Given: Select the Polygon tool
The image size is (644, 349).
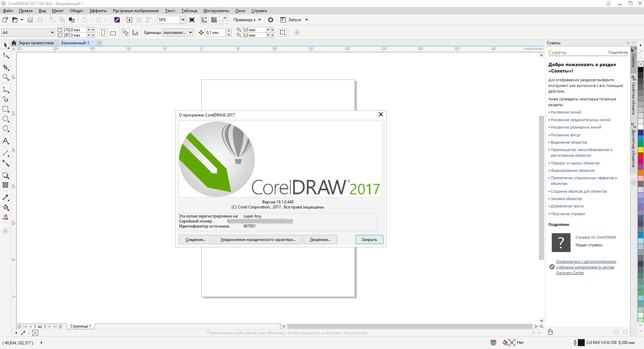Looking at the screenshot, I should coord(5,129).
